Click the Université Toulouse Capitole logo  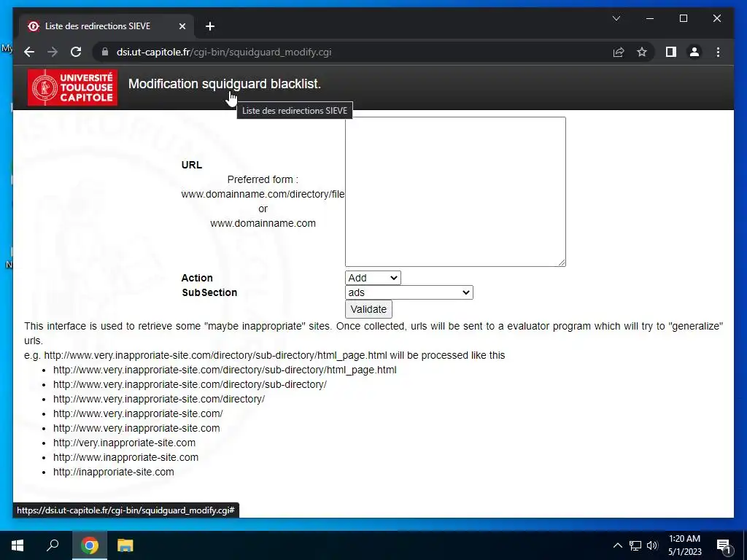pyautogui.click(x=72, y=87)
